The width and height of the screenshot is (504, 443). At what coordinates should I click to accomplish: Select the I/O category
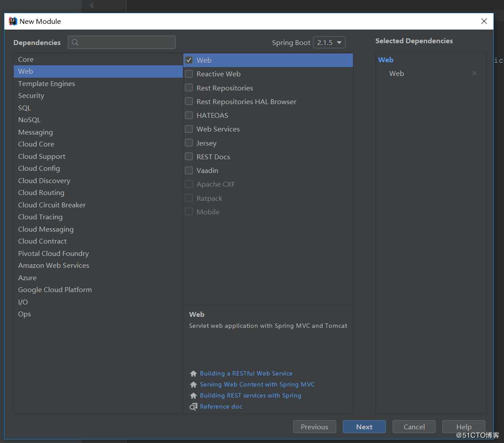click(98, 302)
